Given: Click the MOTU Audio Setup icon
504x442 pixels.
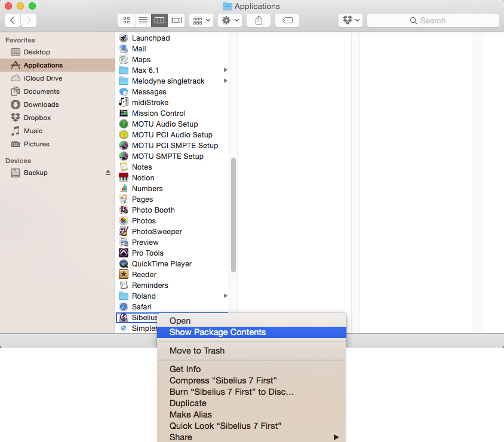Looking at the screenshot, I should pos(124,124).
